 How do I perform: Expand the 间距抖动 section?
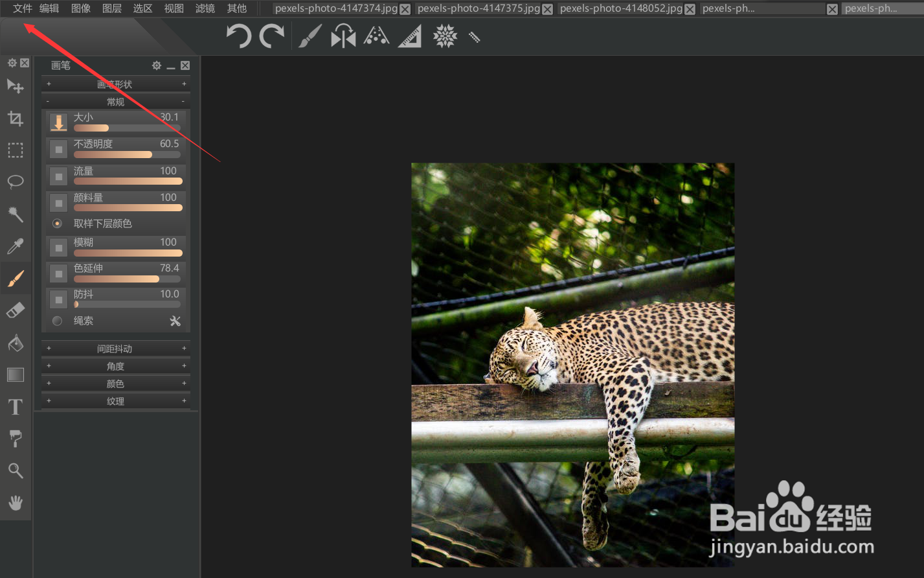[x=115, y=349]
